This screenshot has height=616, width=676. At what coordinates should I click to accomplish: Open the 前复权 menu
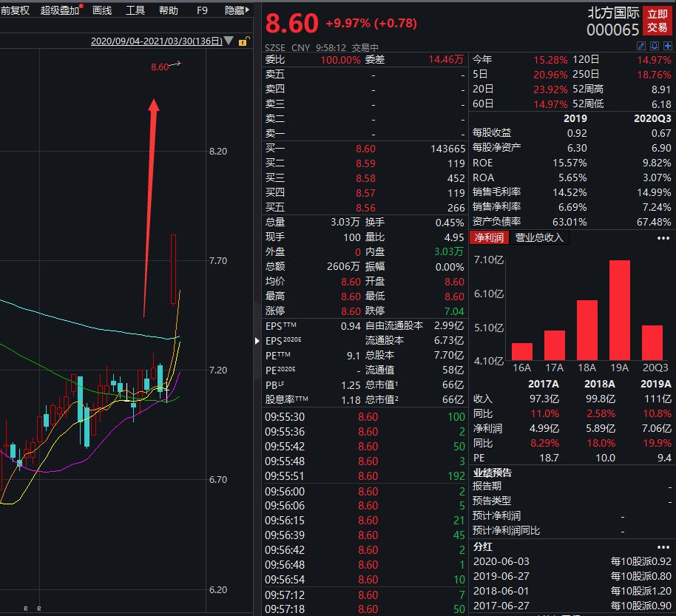[x=15, y=10]
